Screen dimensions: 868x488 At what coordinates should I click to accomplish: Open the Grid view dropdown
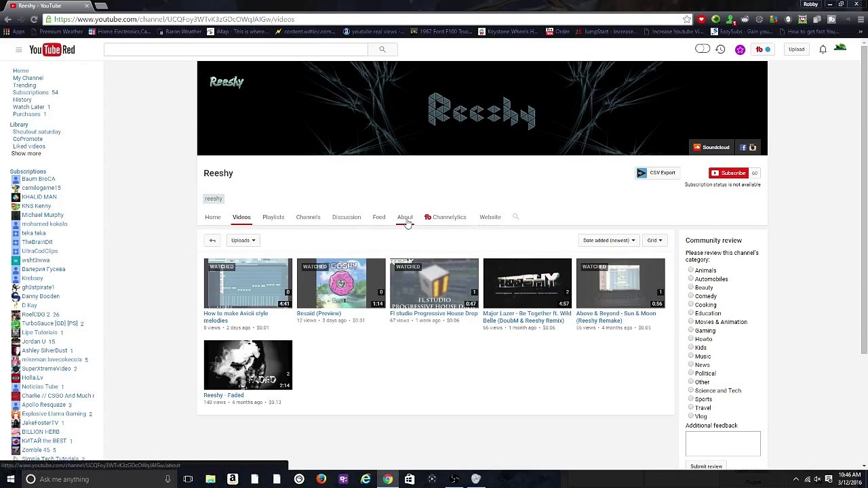(x=654, y=240)
